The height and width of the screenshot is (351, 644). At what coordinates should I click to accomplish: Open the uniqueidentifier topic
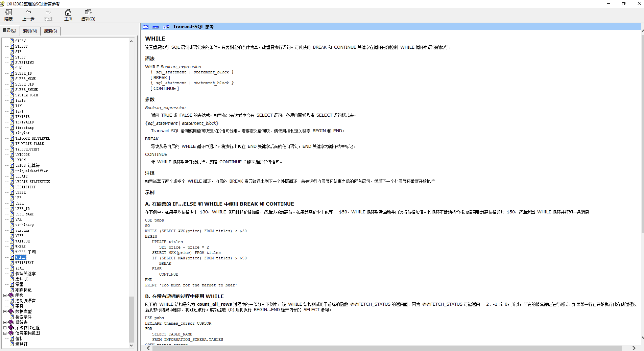point(31,171)
